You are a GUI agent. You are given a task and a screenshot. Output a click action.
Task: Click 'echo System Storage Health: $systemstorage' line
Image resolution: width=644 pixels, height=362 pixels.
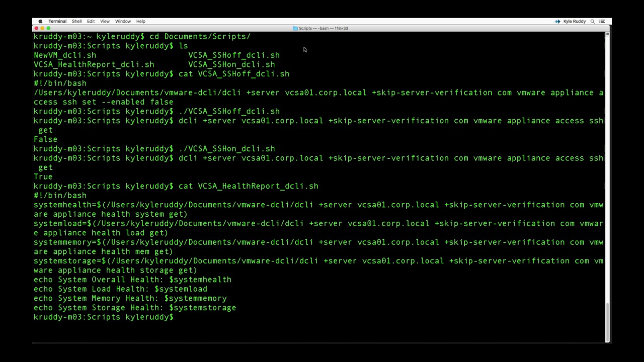135,308
